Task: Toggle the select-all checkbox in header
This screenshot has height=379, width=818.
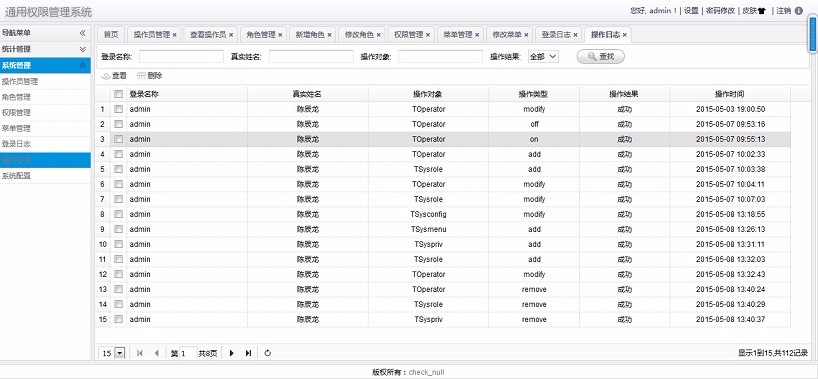Action: [118, 94]
